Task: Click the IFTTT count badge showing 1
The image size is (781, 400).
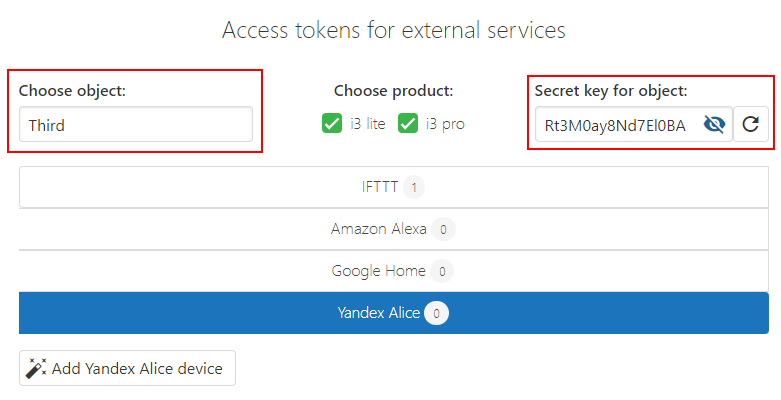Action: point(414,186)
